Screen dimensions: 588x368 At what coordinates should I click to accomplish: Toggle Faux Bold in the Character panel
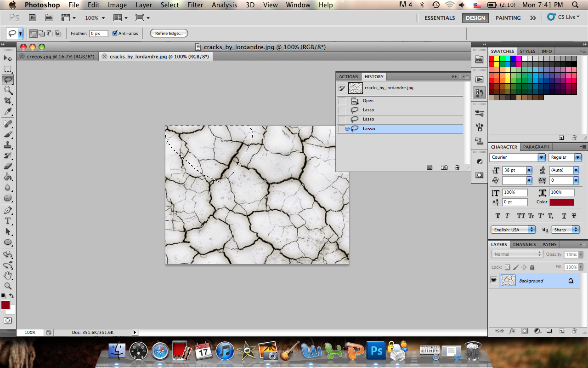click(x=498, y=215)
